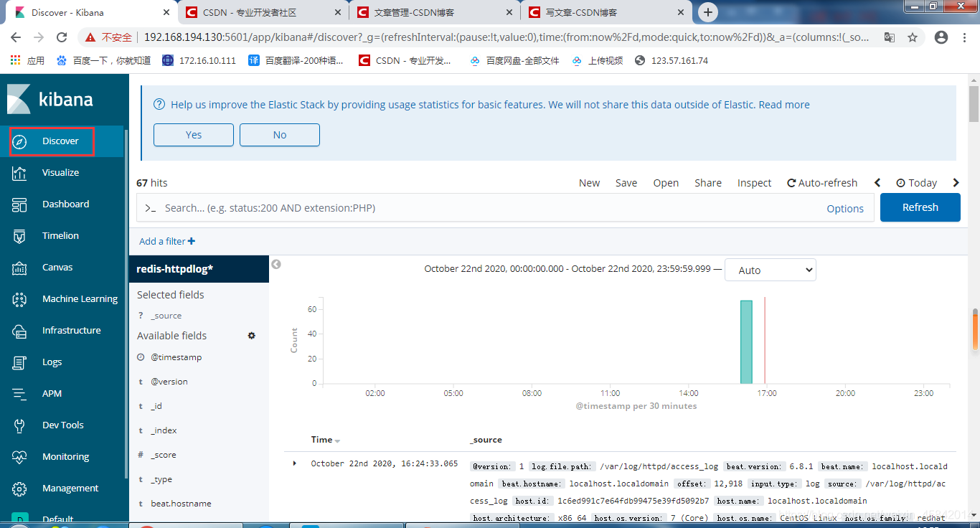Sort by the Time column header
The image size is (980, 528).
click(325, 440)
